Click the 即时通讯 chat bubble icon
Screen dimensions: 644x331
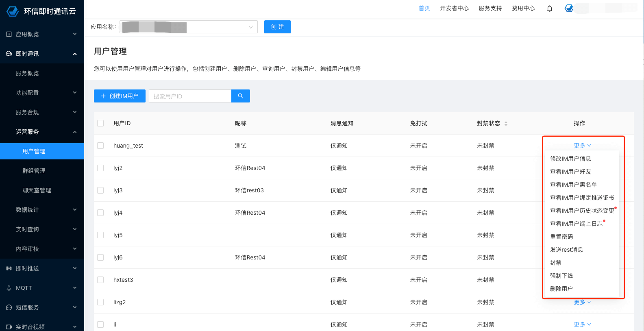click(x=9, y=54)
